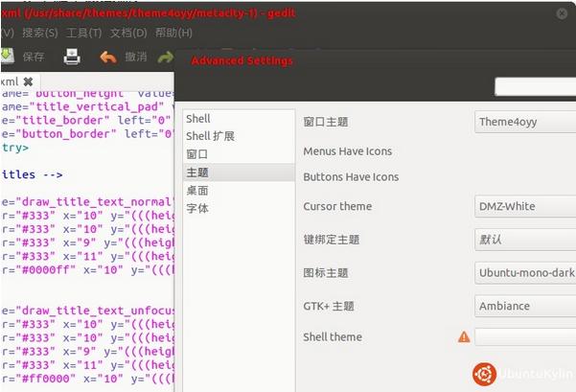The height and width of the screenshot is (392, 576).
Task: Open the 搜索(S) menu in gedit
Action: point(39,33)
